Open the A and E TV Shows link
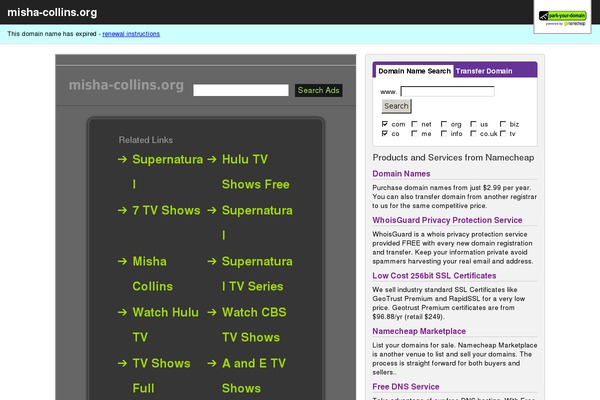600x400 pixels. pos(254,376)
